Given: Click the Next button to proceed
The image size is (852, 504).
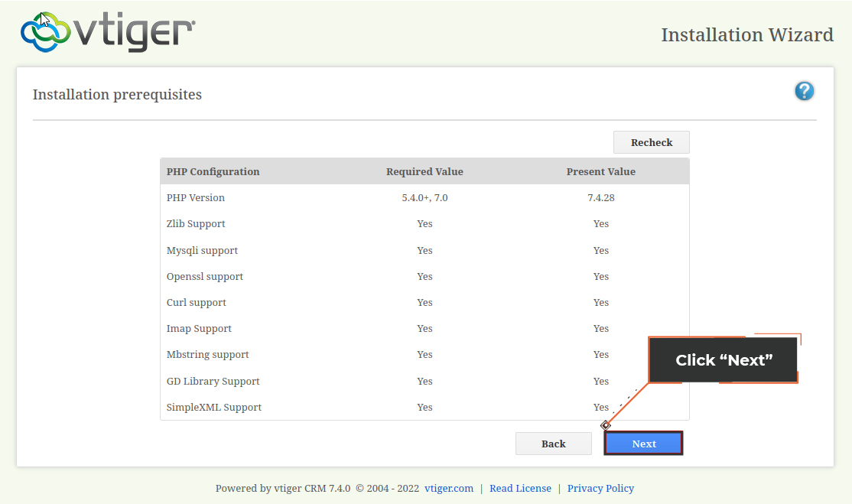Looking at the screenshot, I should pos(643,444).
